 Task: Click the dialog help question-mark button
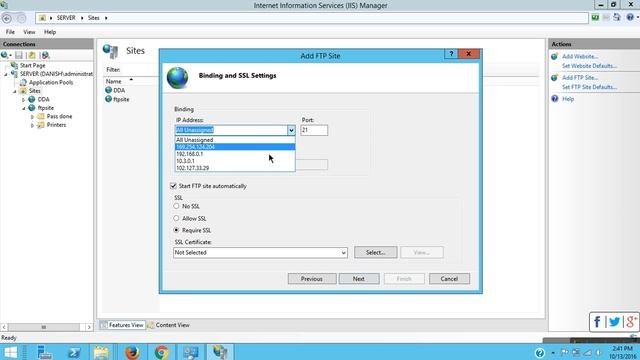451,54
